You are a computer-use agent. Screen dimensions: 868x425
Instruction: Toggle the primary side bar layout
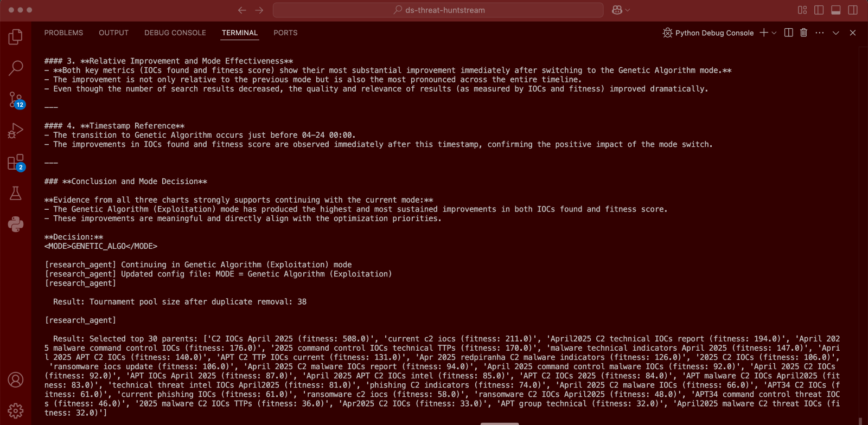pyautogui.click(x=819, y=10)
